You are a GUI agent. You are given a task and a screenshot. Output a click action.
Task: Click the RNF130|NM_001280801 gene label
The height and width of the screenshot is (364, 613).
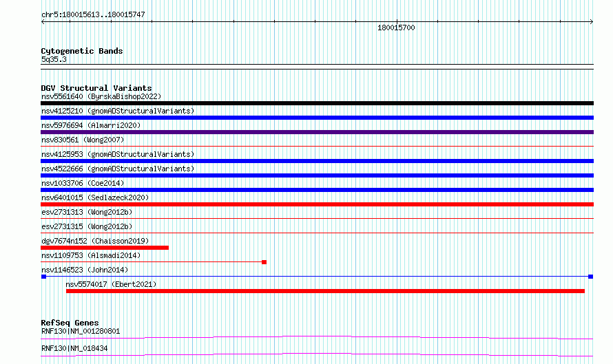coord(81,331)
